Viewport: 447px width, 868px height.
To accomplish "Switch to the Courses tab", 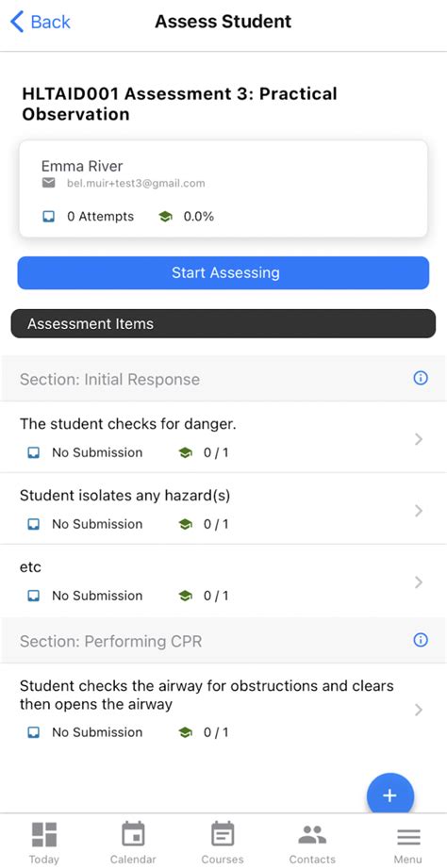I will 223,843.
